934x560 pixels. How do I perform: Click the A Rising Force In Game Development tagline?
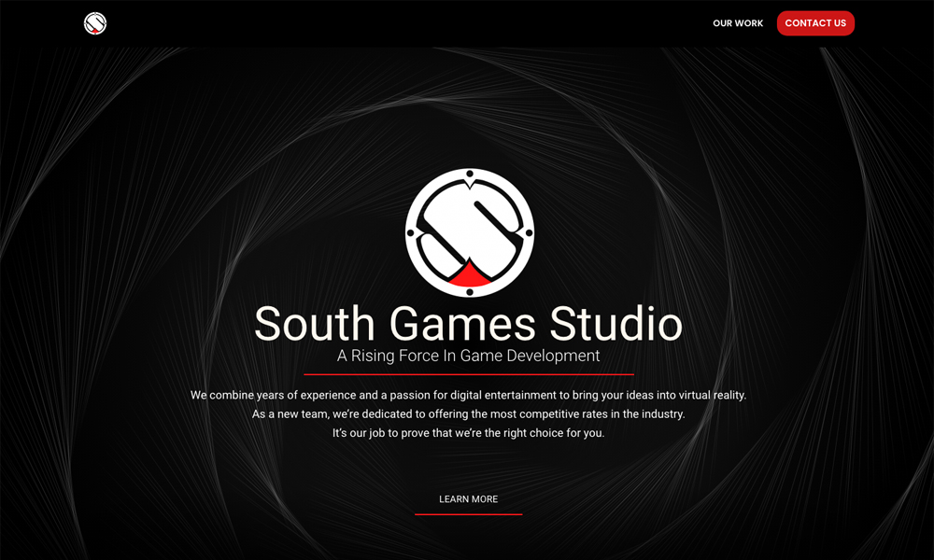(468, 356)
